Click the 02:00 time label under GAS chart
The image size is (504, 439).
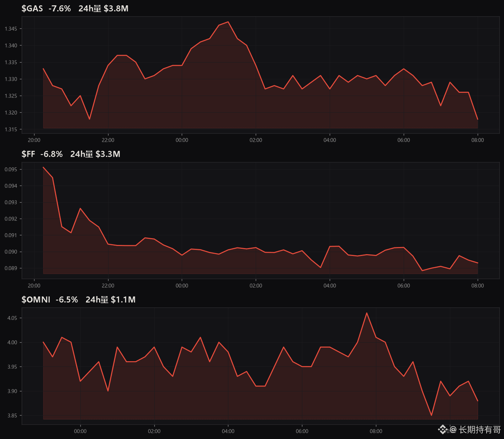[x=256, y=140]
